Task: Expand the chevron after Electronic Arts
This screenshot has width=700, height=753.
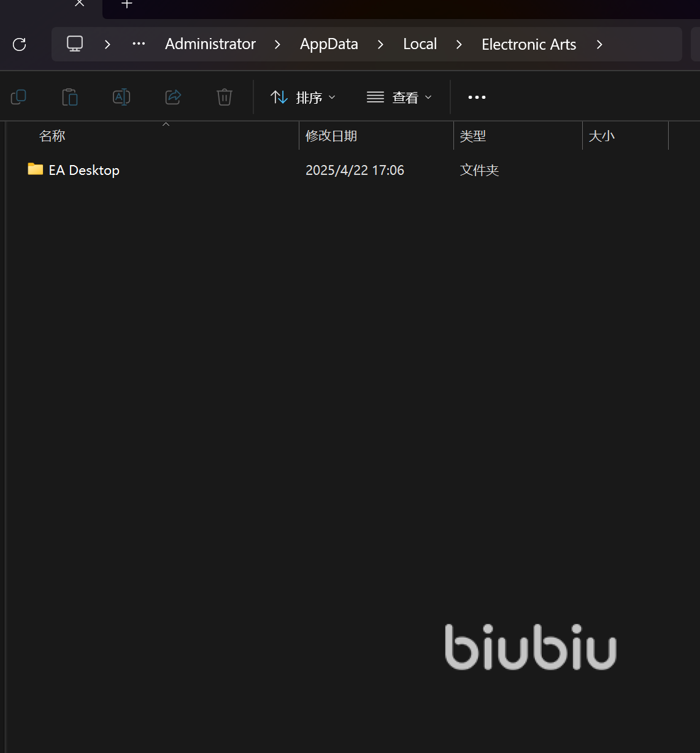Action: point(599,44)
